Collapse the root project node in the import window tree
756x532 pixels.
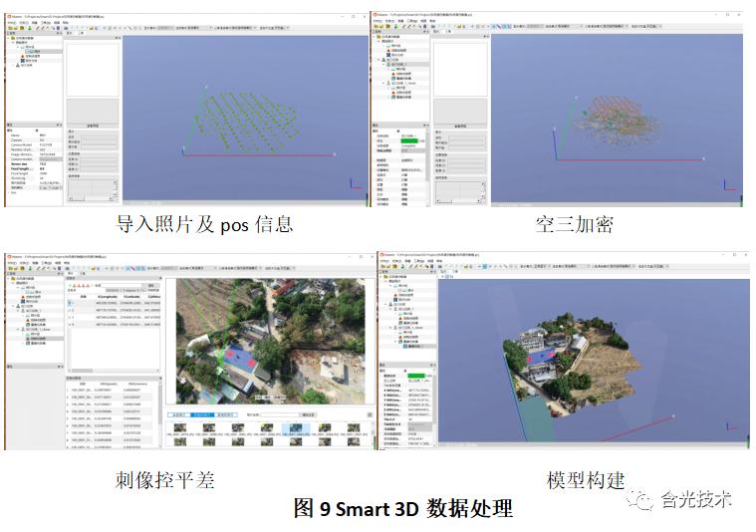point(9,37)
